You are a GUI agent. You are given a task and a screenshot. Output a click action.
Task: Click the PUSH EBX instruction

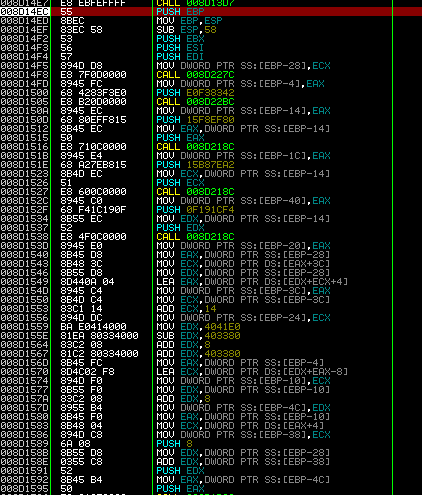pos(180,39)
